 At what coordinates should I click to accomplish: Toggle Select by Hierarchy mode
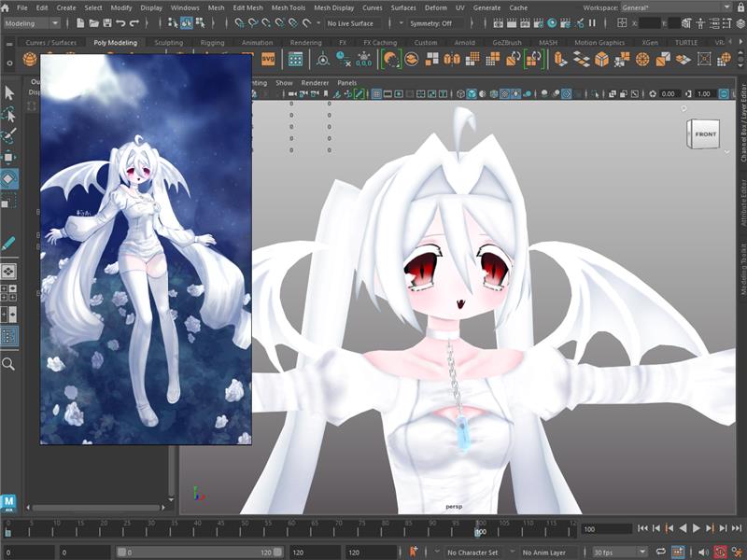coord(173,22)
